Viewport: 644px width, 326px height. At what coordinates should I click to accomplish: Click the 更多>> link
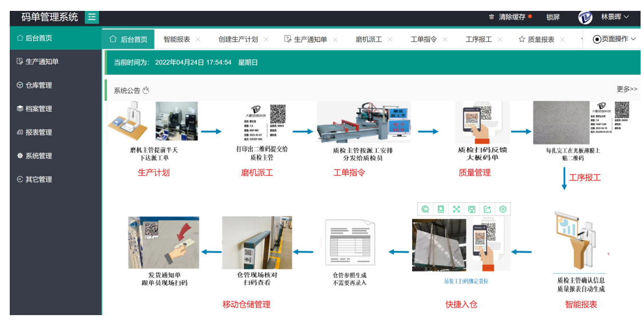pos(626,89)
